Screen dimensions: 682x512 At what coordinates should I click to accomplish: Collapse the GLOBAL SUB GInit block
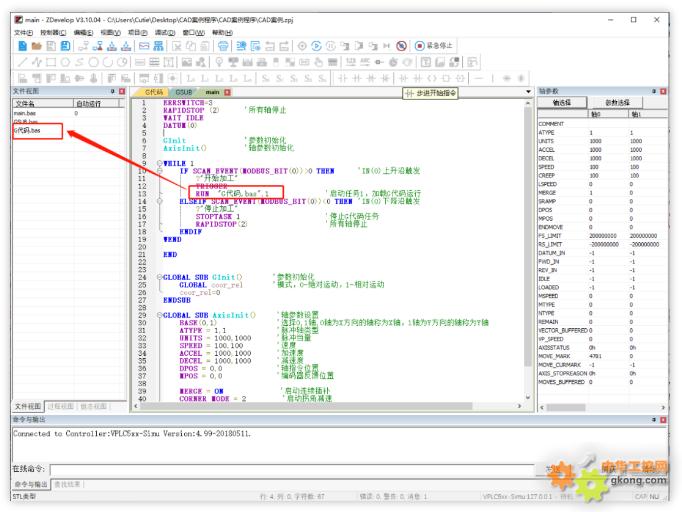click(159, 277)
